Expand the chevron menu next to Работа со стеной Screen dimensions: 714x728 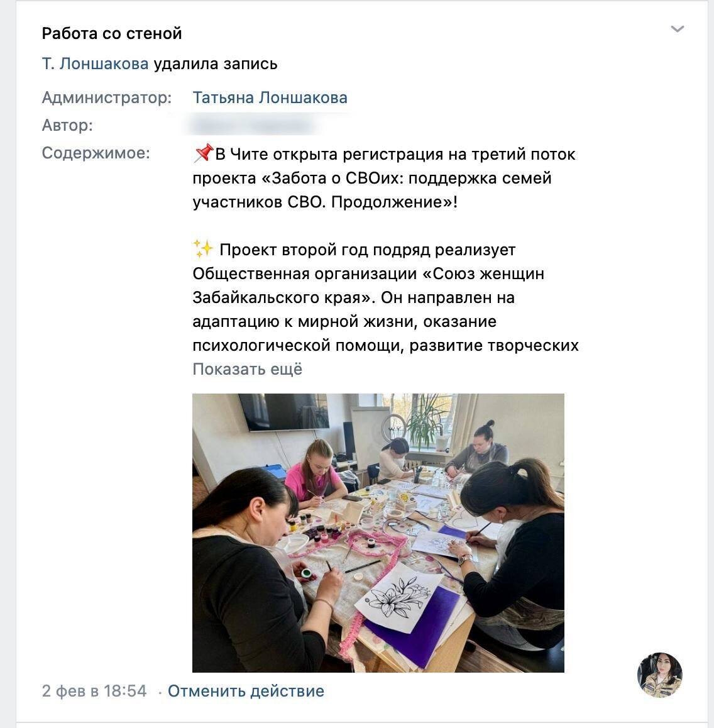(678, 30)
